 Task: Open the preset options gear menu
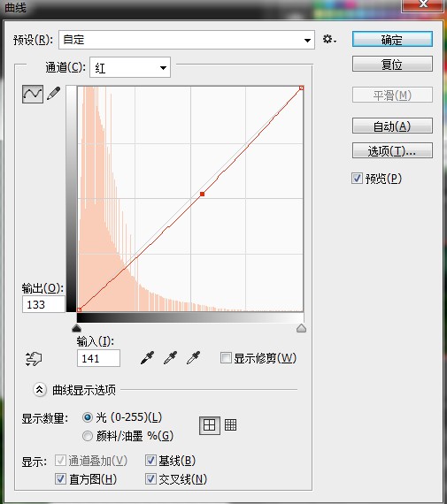329,40
